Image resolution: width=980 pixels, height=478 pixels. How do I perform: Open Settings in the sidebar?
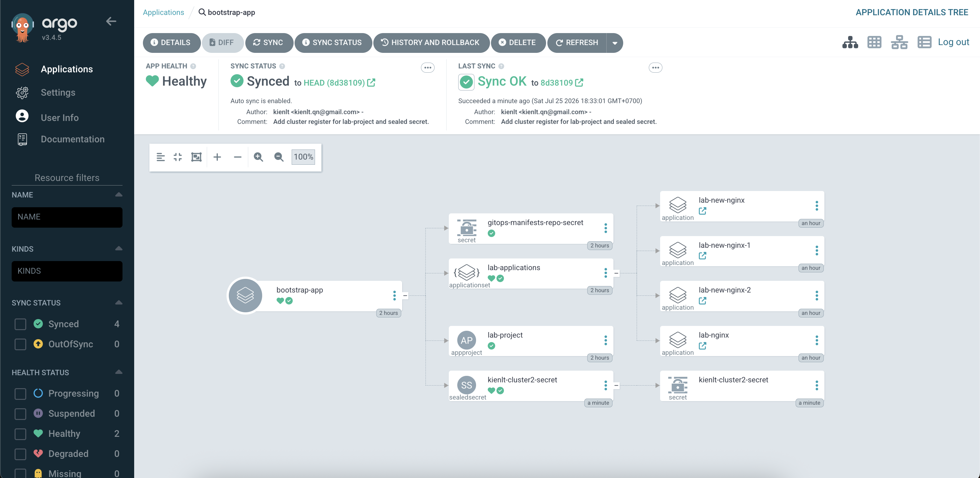point(58,92)
